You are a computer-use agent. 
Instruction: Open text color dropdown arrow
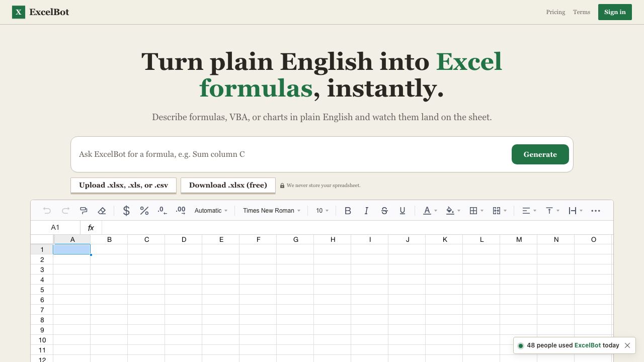(436, 211)
